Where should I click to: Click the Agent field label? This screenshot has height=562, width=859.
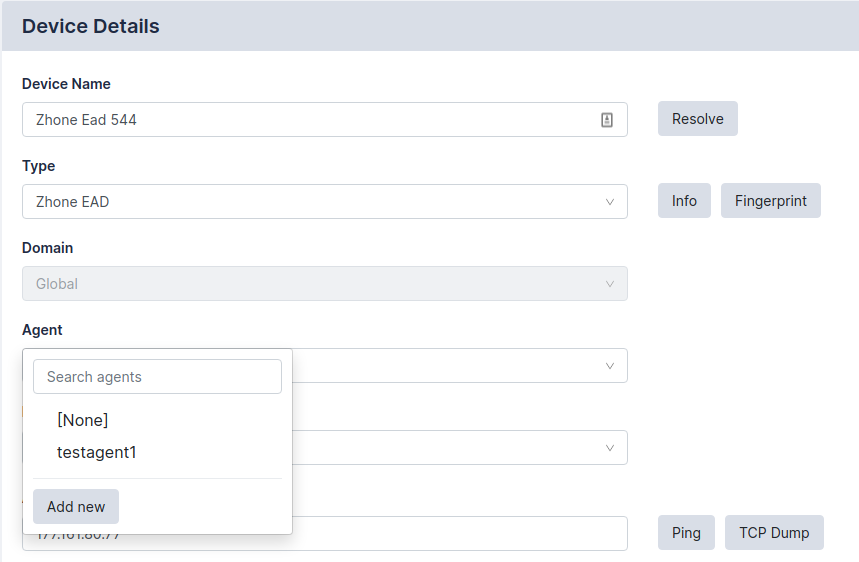pyautogui.click(x=42, y=330)
